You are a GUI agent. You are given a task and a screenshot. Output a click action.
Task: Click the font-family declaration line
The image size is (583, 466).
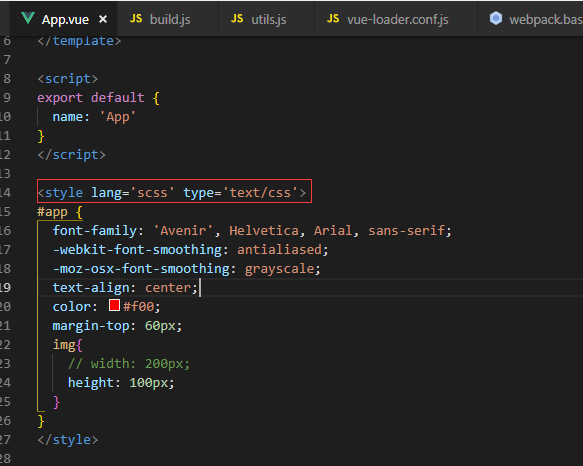point(252,231)
